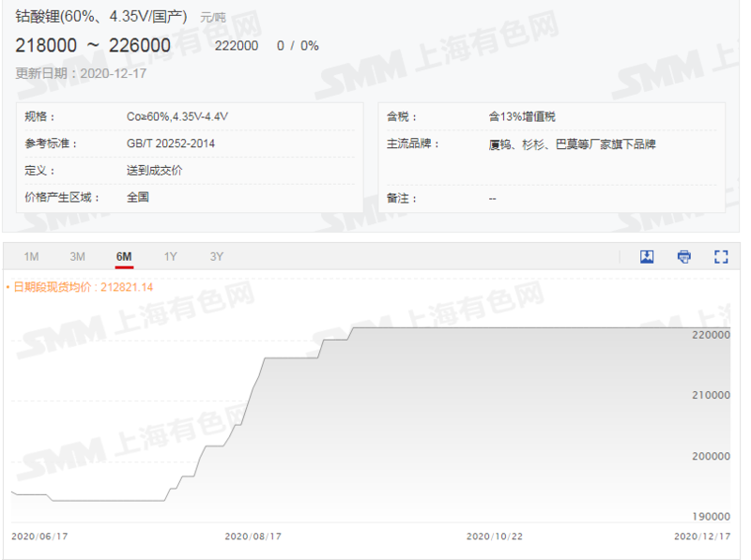Screen dimensions: 751x560
Task: Switch to the 1M time range tab
Action: pos(31,255)
